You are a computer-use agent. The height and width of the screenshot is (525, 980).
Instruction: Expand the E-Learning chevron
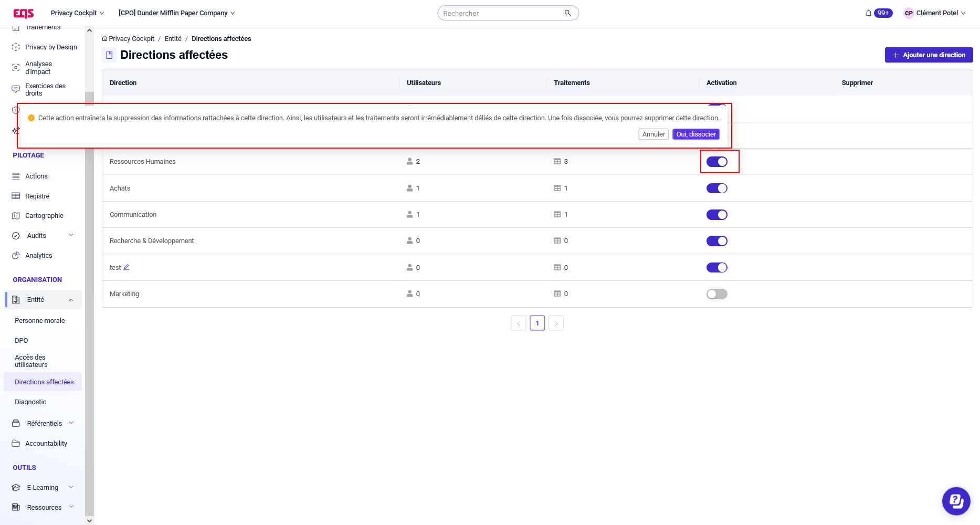point(71,487)
